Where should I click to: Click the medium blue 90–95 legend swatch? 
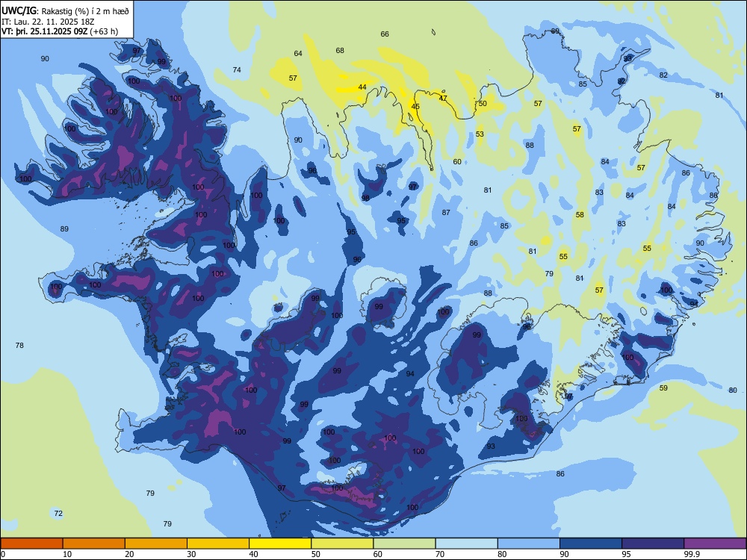pos(591,544)
